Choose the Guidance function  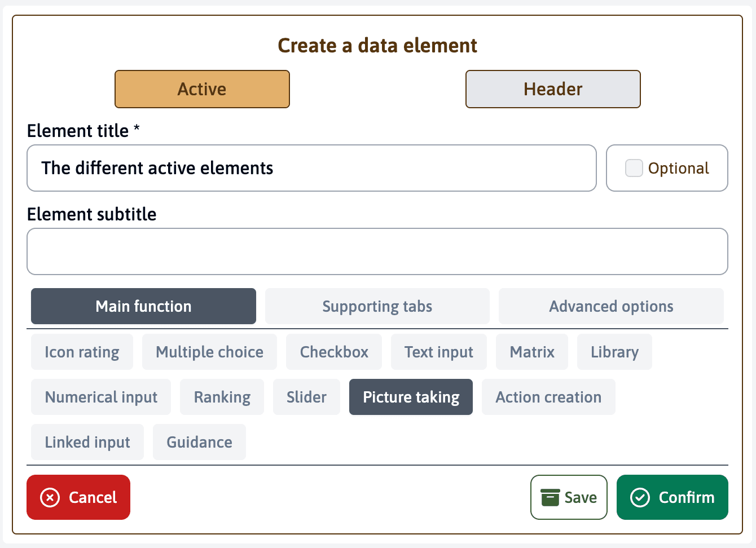click(199, 442)
